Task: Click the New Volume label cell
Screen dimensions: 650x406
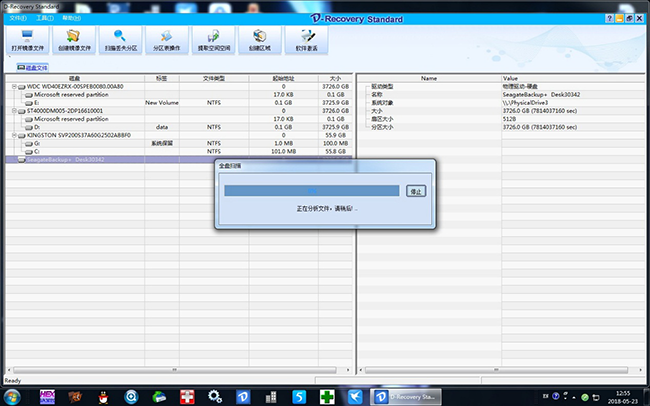Action: pyautogui.click(x=162, y=103)
